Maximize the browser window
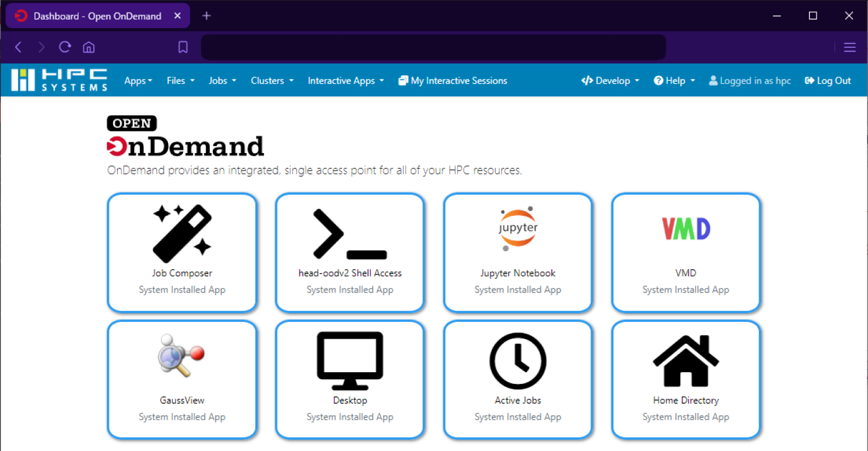 [813, 16]
